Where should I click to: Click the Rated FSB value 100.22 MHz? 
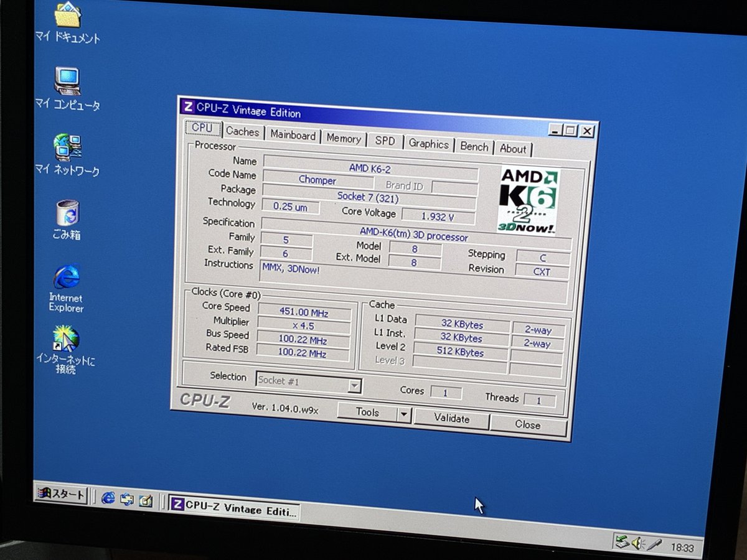click(x=303, y=354)
